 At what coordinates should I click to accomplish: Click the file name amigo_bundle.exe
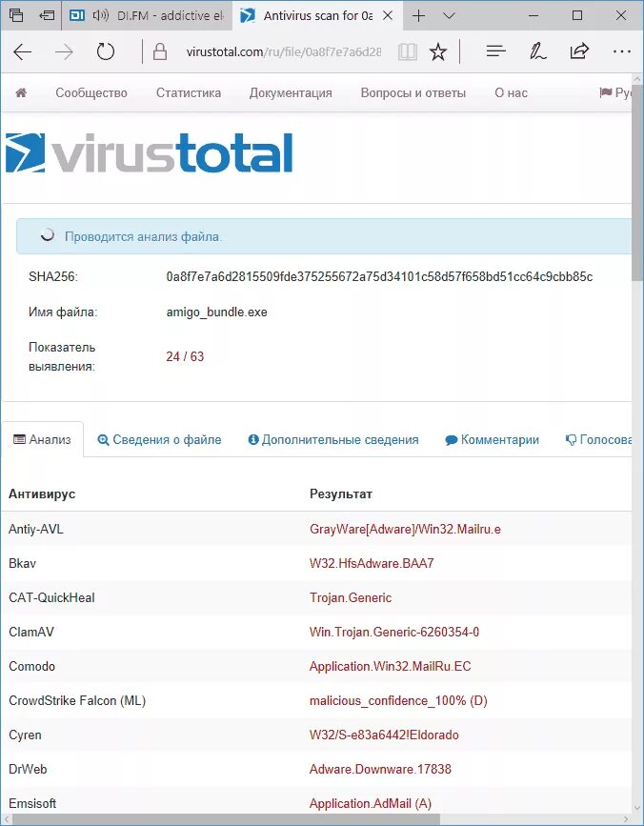[x=217, y=312]
